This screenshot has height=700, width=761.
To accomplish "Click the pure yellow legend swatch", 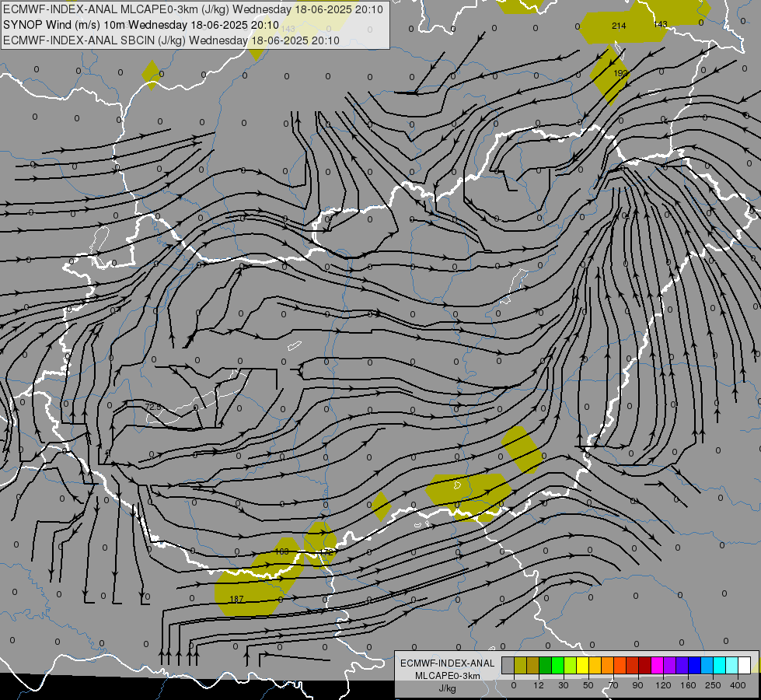I will [583, 665].
